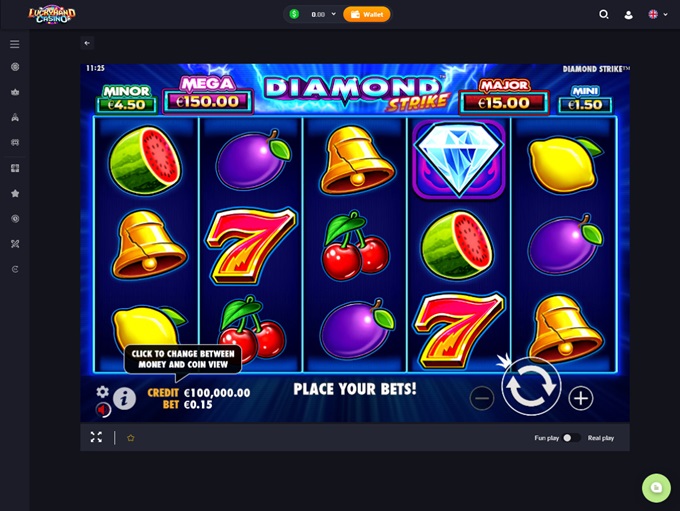The image size is (680, 511).
Task: Increase bet with the plus button
Action: (x=581, y=398)
